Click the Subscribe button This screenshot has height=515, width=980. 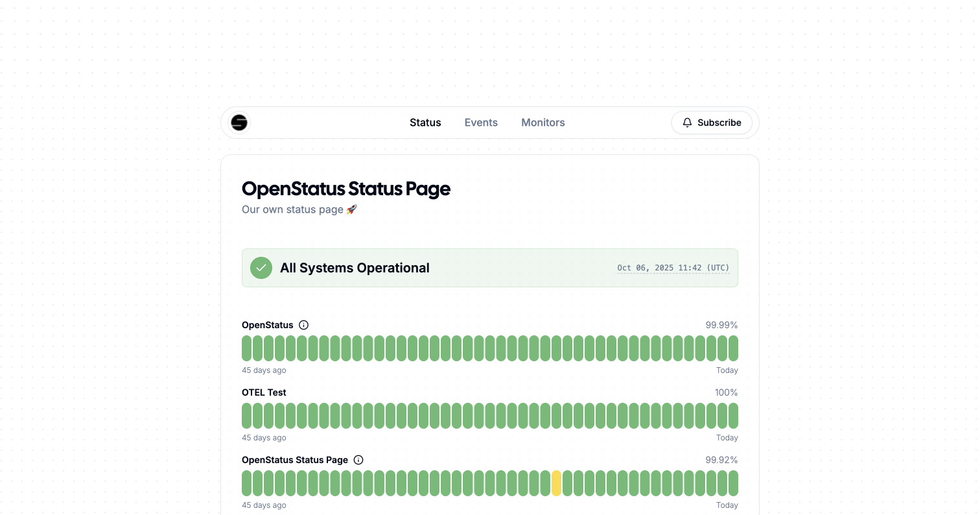pyautogui.click(x=712, y=123)
